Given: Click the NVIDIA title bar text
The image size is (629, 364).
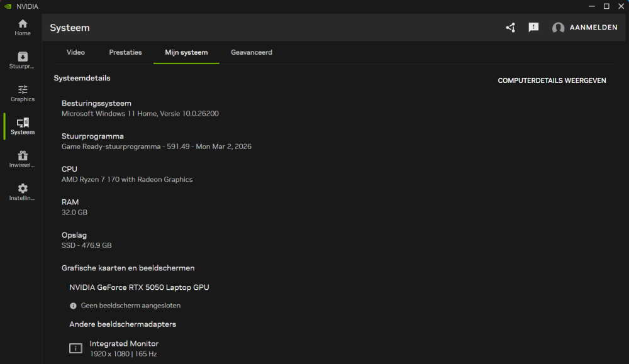Looking at the screenshot, I should point(27,6).
